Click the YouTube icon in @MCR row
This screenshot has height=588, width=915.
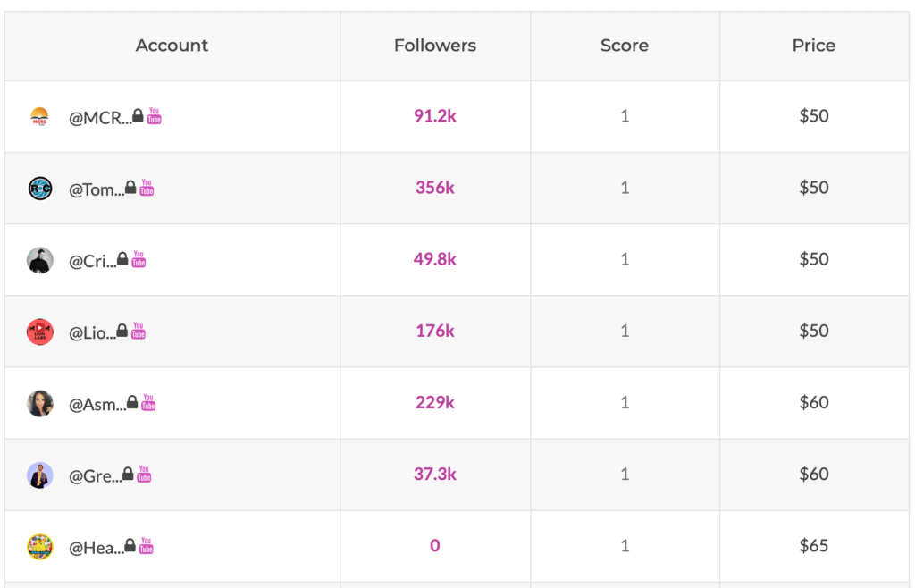(x=155, y=116)
